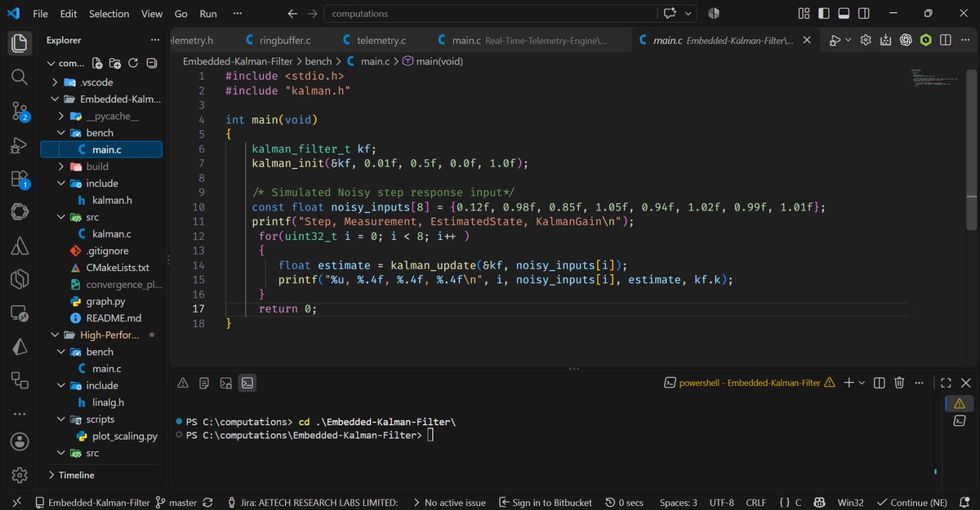Viewport: 980px width, 510px height.
Task: Expand the build folder
Action: coord(63,166)
